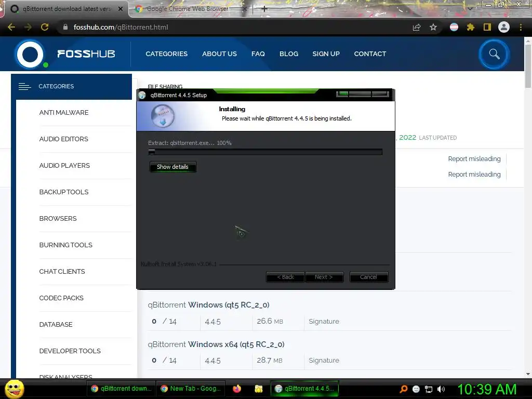Click the round tray icon beside the magnifier
532x399 pixels.
416,389
